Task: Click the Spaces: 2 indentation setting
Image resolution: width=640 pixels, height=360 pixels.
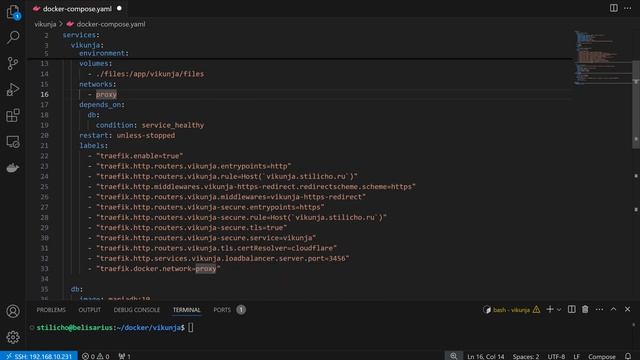Action: click(x=526, y=356)
